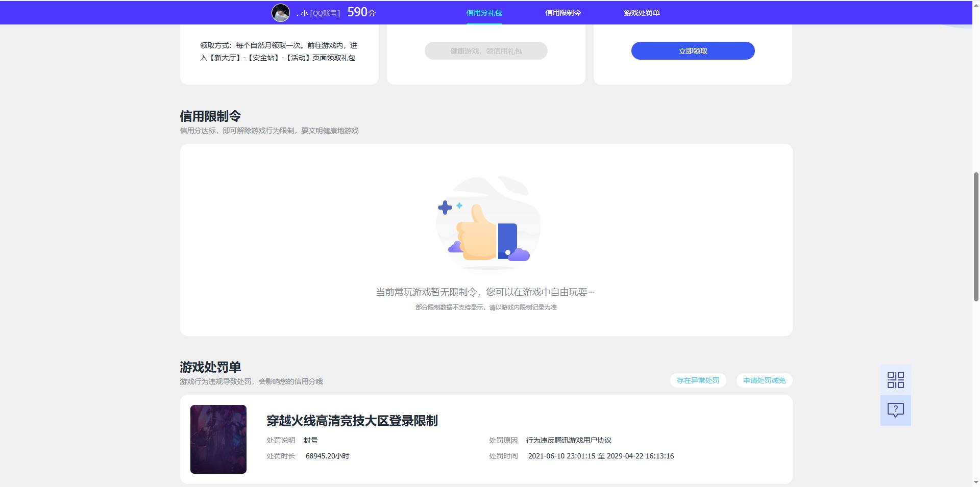The height and width of the screenshot is (487, 980).
Task: Click the 游戏处罚单 section heading
Action: point(210,367)
